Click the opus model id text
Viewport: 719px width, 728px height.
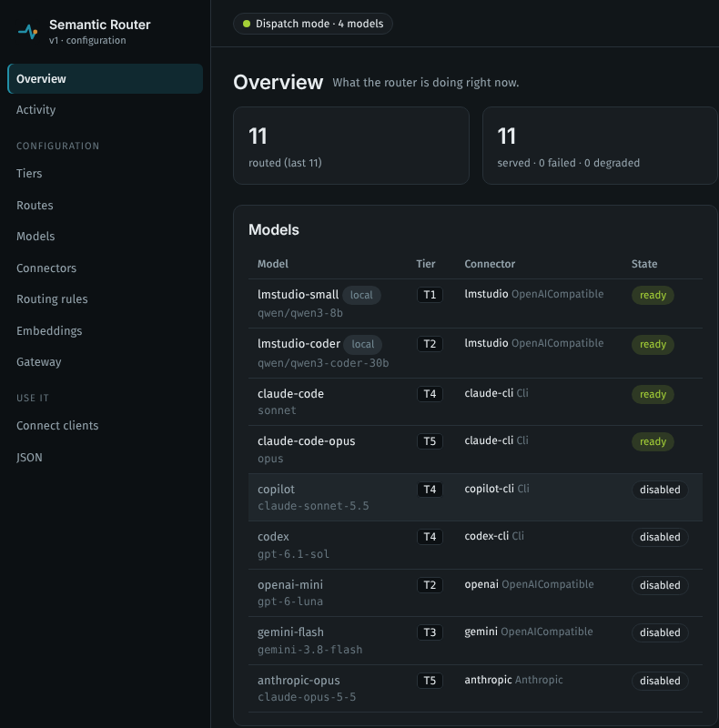pyautogui.click(x=270, y=459)
